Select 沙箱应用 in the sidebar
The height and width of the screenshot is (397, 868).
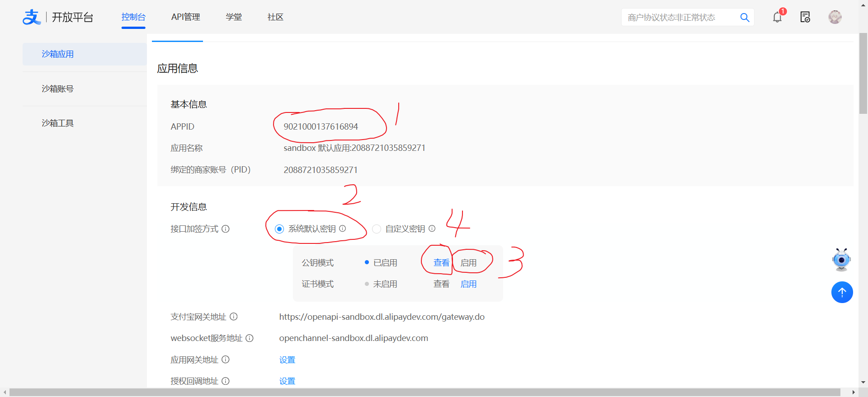click(85, 54)
